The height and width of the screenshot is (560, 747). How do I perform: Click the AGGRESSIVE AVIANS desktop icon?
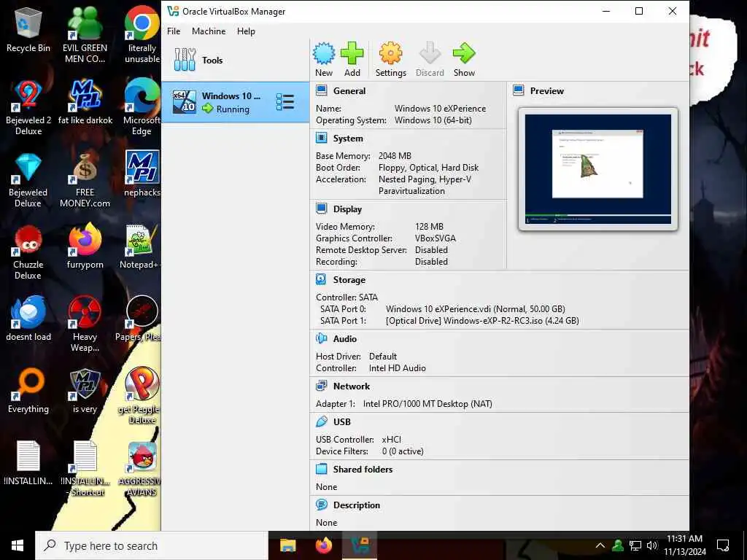[141, 469]
